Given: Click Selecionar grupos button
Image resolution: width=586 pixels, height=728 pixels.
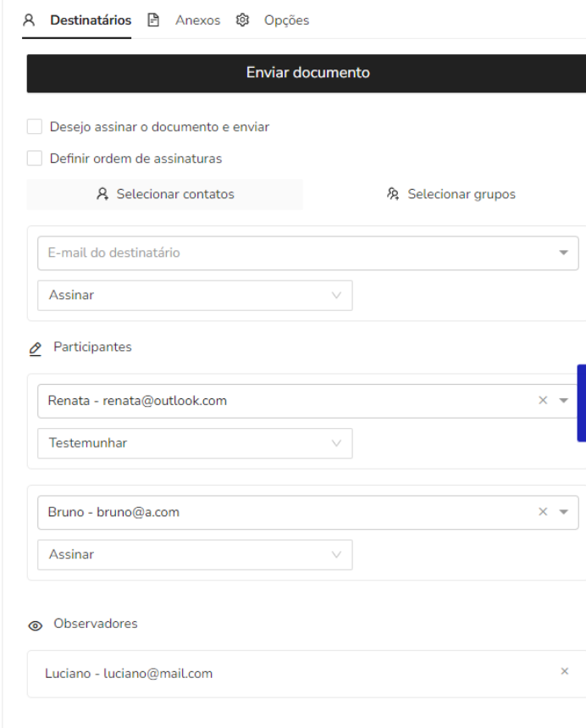Looking at the screenshot, I should [450, 194].
